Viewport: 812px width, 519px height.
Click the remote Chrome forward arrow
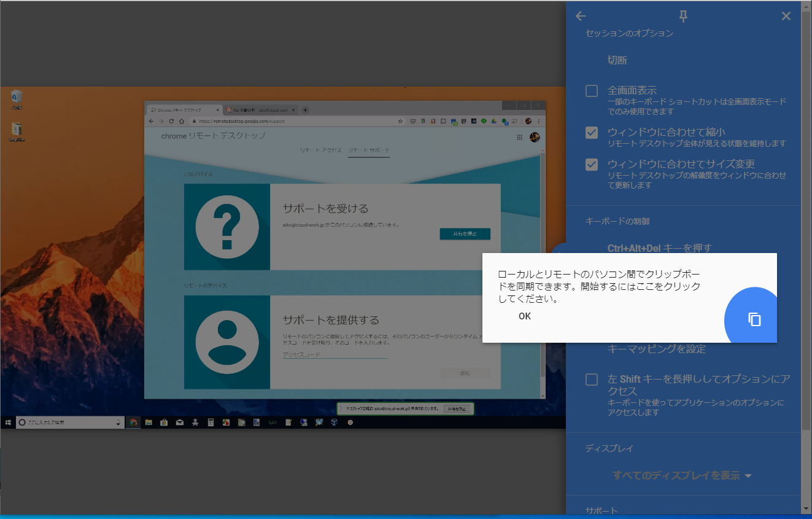[161, 121]
